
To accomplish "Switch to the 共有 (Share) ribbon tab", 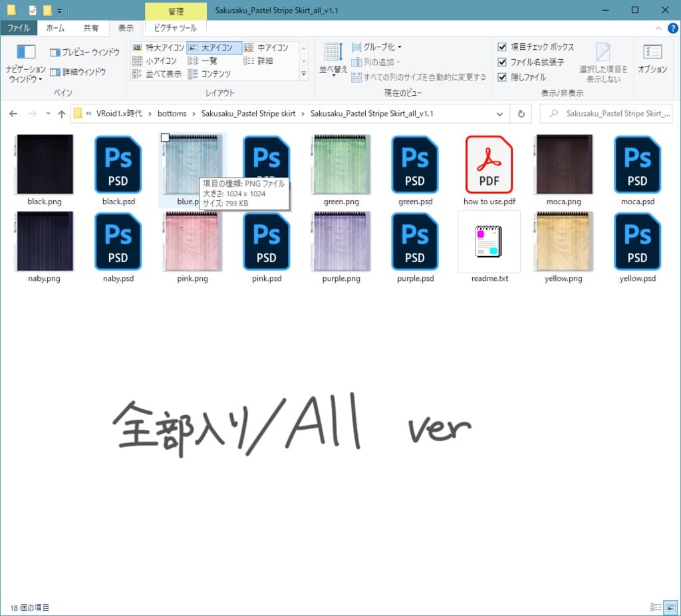I will 92,28.
